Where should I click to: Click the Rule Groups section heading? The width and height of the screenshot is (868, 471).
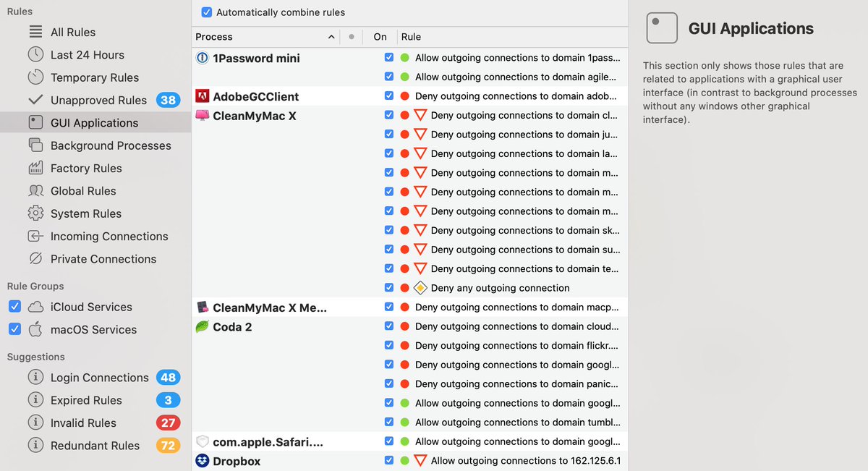[35, 286]
